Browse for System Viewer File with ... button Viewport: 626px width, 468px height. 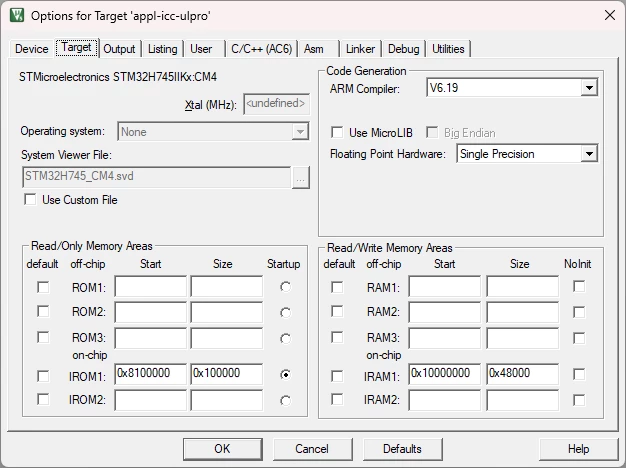point(301,177)
